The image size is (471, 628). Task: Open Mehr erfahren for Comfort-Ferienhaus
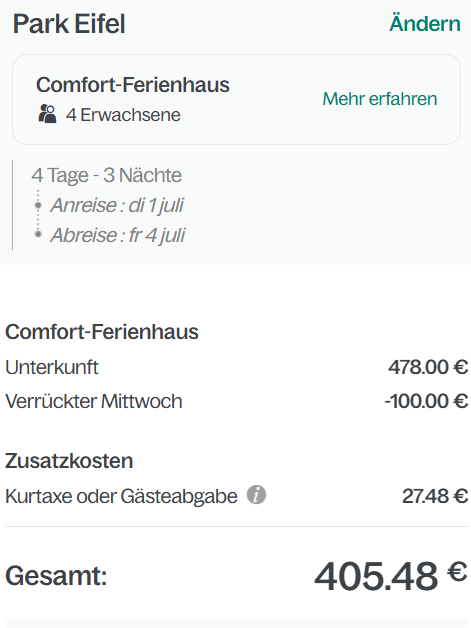(x=380, y=99)
